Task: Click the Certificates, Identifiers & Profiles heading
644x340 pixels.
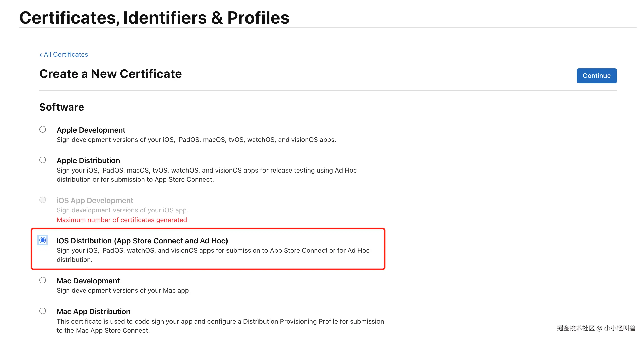Action: click(154, 18)
